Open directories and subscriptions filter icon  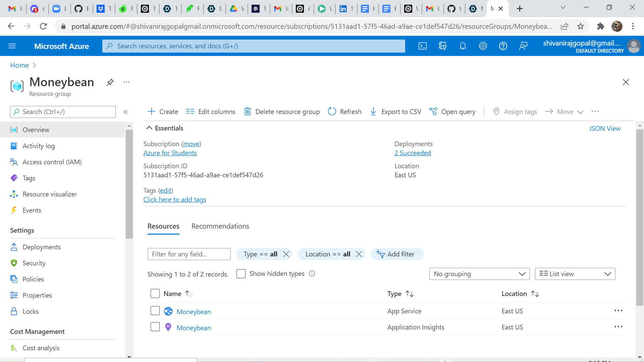tap(443, 46)
